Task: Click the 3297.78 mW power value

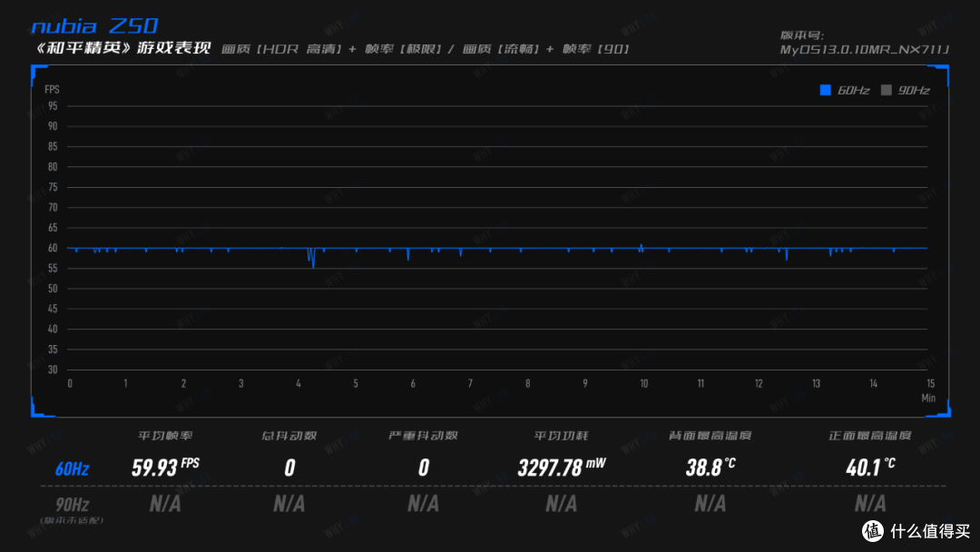Action: [x=562, y=467]
